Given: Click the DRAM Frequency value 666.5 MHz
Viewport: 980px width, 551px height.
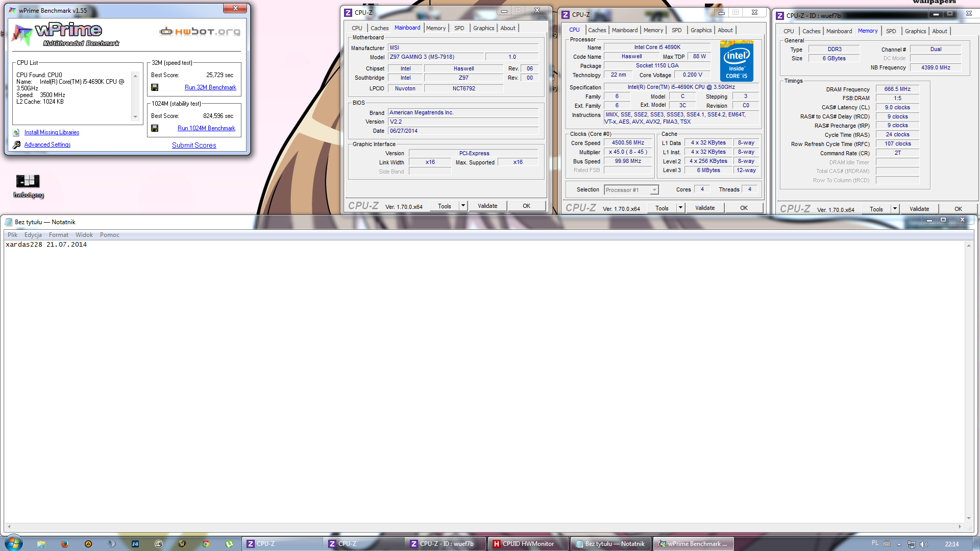Looking at the screenshot, I should click(x=897, y=89).
